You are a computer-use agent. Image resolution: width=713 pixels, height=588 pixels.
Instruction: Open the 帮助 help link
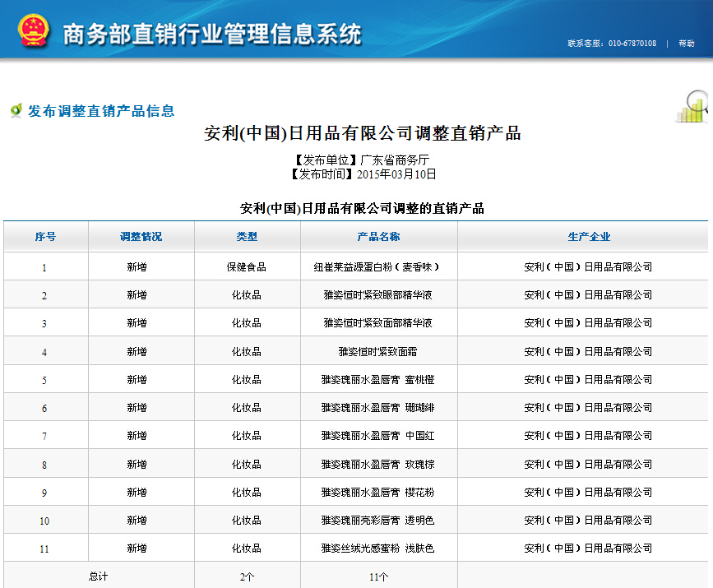[x=687, y=44]
